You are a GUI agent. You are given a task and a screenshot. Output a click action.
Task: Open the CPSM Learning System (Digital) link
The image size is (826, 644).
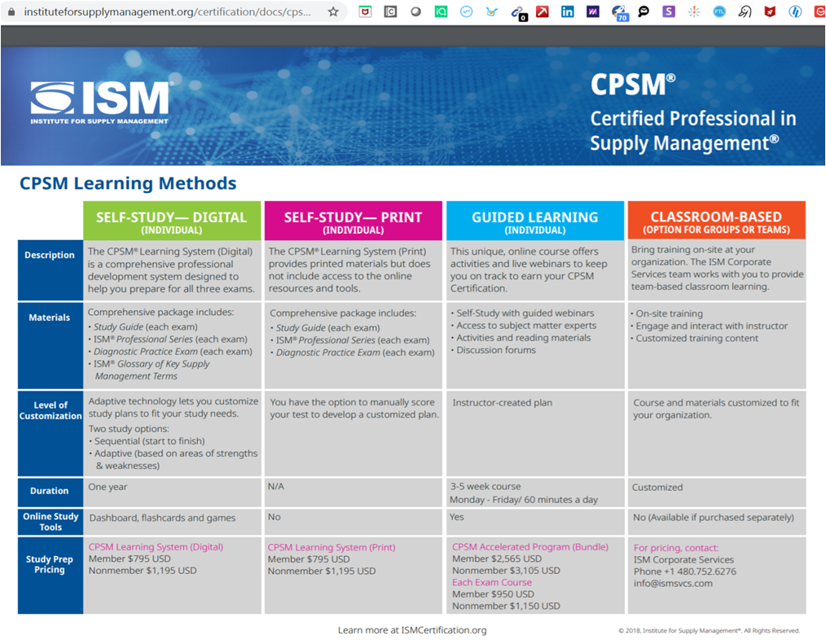pyautogui.click(x=156, y=547)
